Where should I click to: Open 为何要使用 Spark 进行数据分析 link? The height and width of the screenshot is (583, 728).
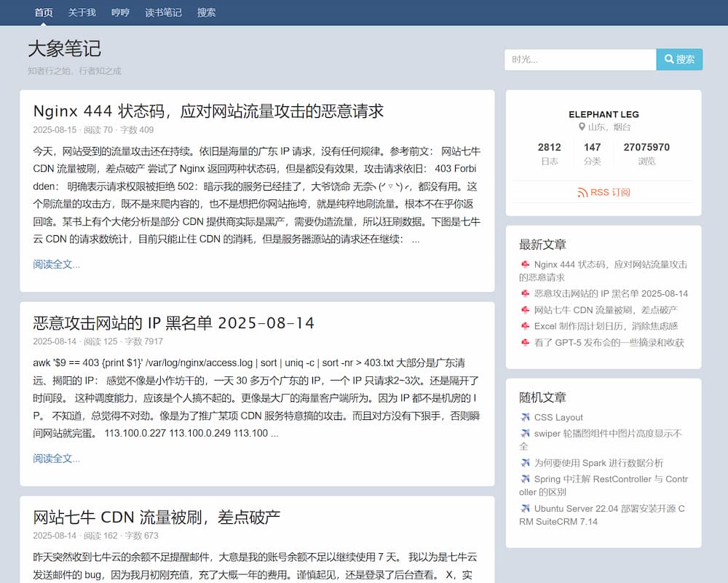(x=598, y=463)
